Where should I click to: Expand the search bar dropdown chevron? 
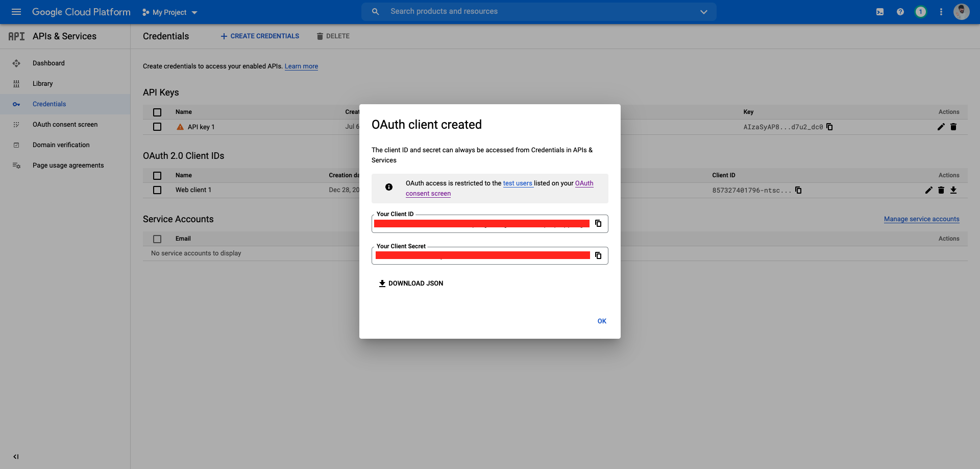click(x=704, y=12)
